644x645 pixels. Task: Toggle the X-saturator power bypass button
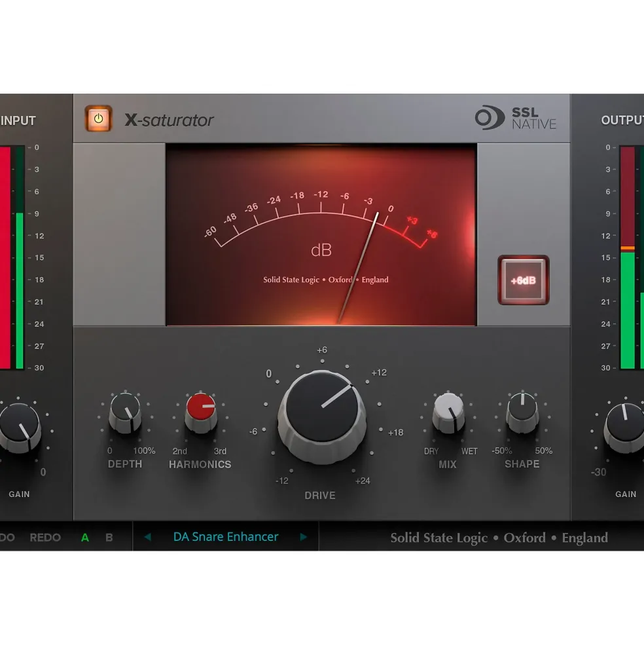tap(98, 119)
